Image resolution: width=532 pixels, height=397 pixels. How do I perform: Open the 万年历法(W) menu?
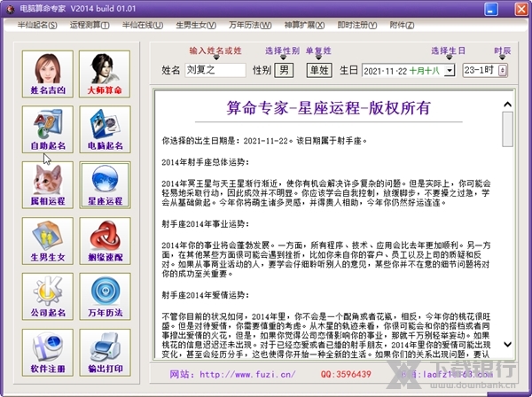(x=250, y=25)
